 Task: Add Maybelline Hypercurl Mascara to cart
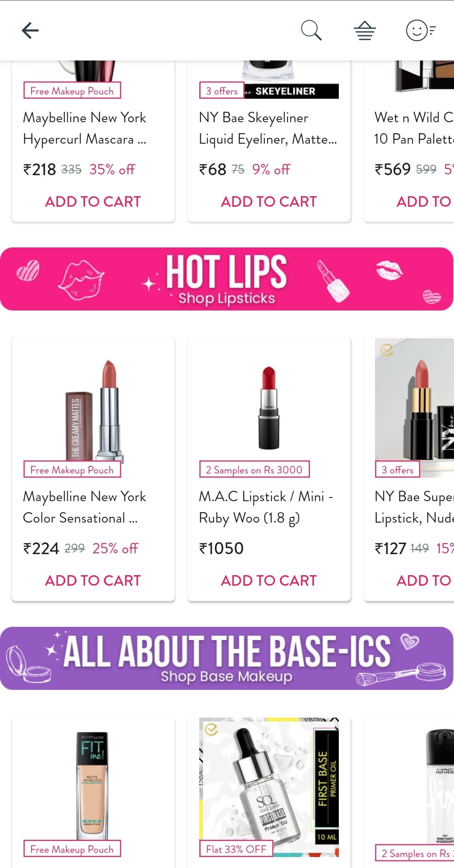coord(93,202)
